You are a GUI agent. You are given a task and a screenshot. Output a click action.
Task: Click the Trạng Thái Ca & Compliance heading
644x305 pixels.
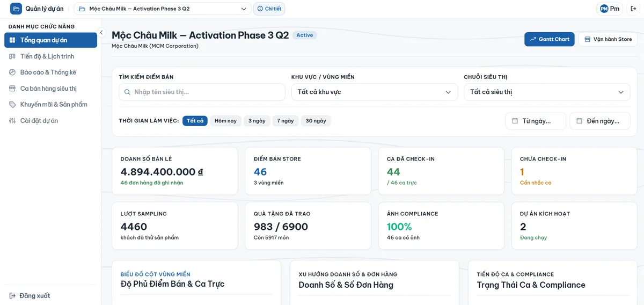pos(531,285)
